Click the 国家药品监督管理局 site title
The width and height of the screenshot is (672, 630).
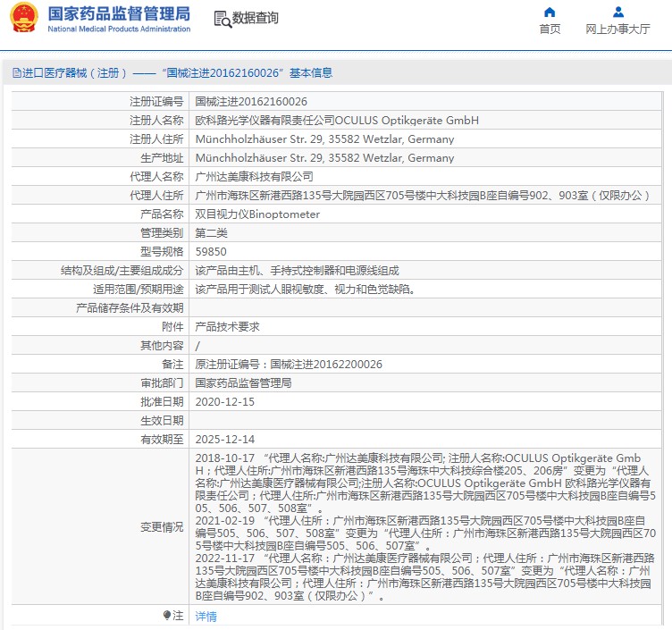click(x=118, y=13)
